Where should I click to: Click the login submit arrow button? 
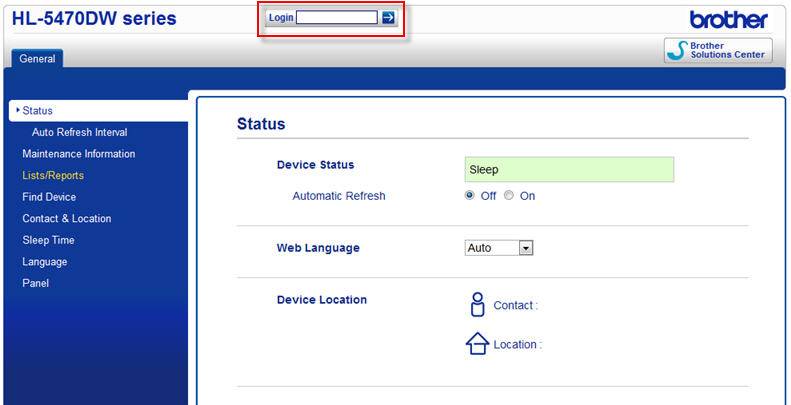(388, 18)
